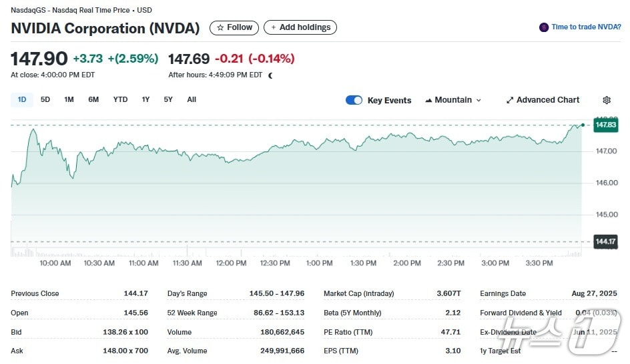630x364 pixels.
Task: Switch to the 5D time range
Action: pyautogui.click(x=45, y=100)
